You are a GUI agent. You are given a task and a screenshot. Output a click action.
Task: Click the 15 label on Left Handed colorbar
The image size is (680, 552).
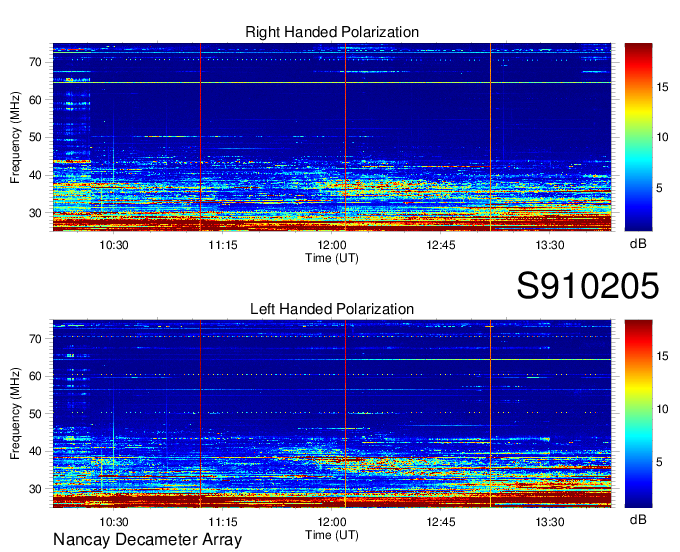pyautogui.click(x=662, y=356)
